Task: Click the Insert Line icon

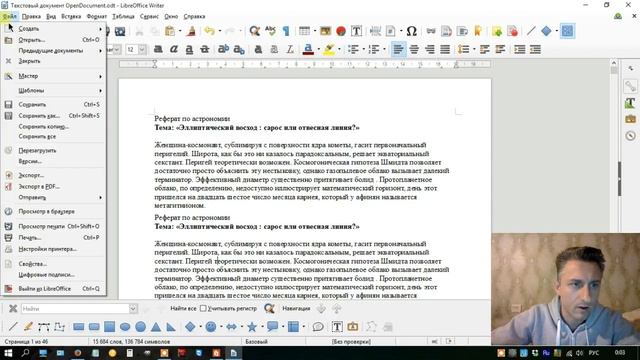Action: (x=531, y=31)
